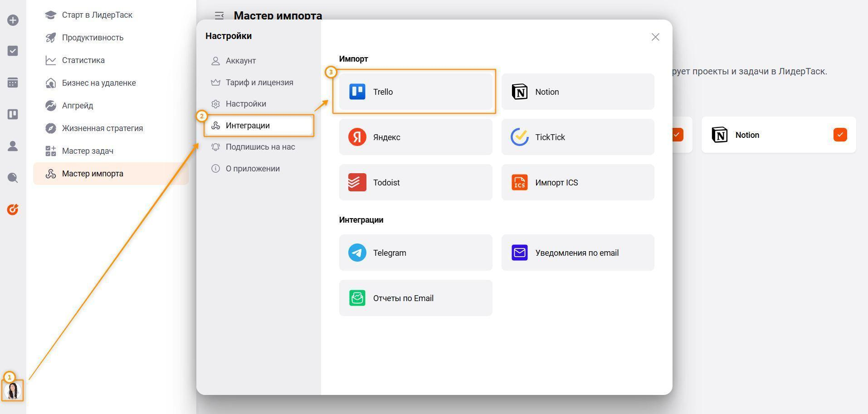Open the person contacts icon in left rail
Viewport: 868px width, 414px height.
pyautogui.click(x=13, y=146)
